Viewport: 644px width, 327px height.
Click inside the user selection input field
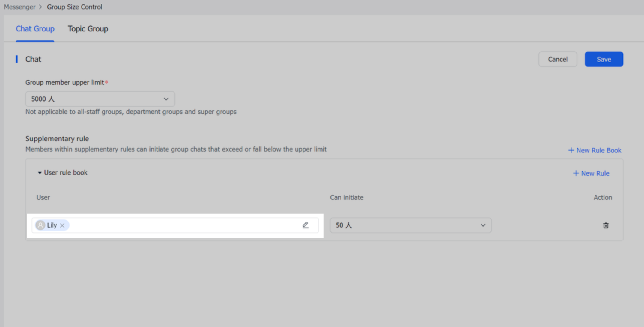tap(180, 225)
